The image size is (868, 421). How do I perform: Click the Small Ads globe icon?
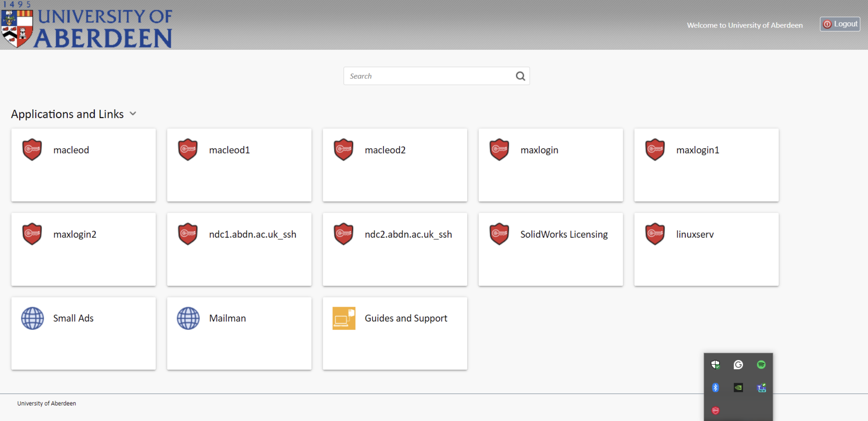tap(32, 318)
